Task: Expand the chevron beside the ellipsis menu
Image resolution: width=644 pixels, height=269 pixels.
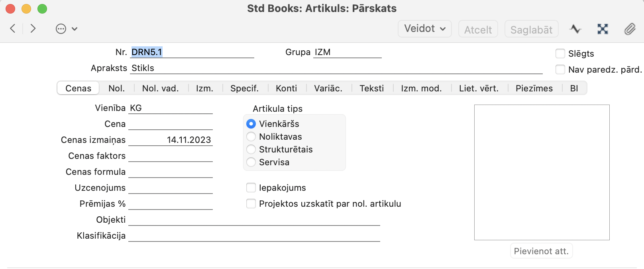Action: point(75,29)
